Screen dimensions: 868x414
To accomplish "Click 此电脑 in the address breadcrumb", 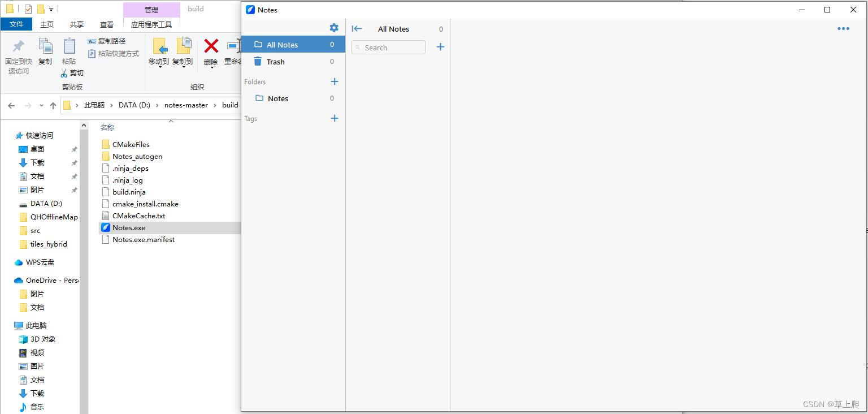I will (x=94, y=105).
